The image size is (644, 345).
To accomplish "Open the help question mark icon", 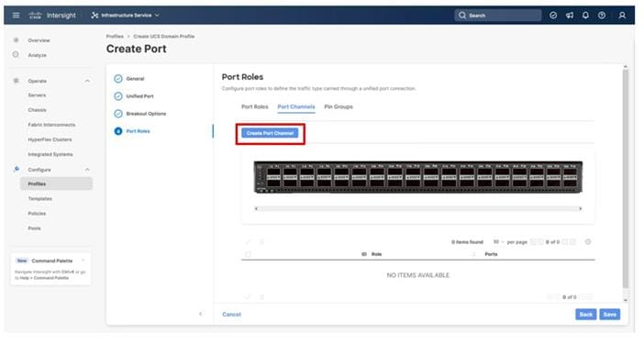I will pos(602,16).
